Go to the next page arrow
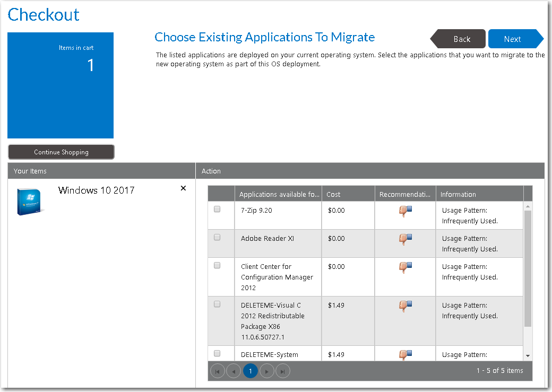 [266, 371]
